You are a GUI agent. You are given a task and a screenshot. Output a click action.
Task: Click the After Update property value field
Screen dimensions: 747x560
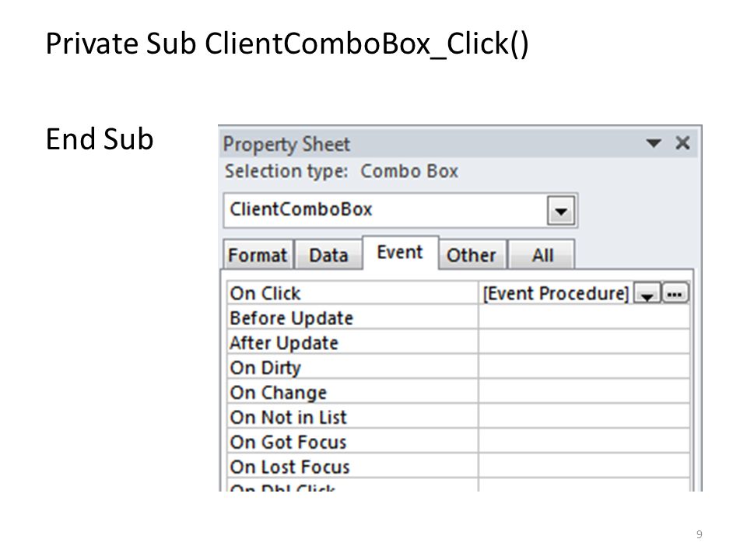584,342
